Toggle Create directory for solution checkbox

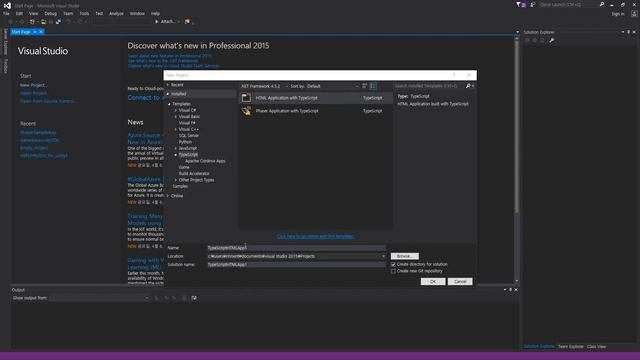tap(393, 264)
